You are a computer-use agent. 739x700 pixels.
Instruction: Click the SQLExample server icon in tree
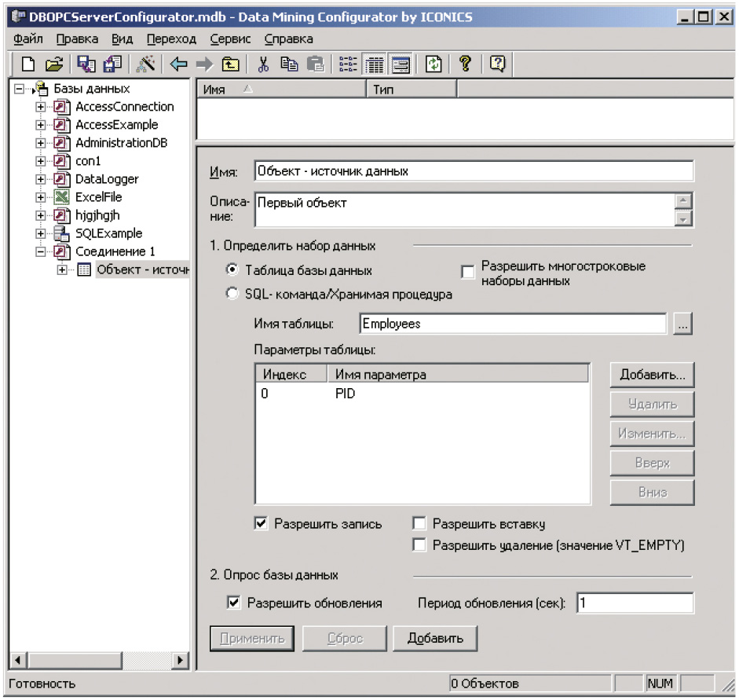pos(61,233)
